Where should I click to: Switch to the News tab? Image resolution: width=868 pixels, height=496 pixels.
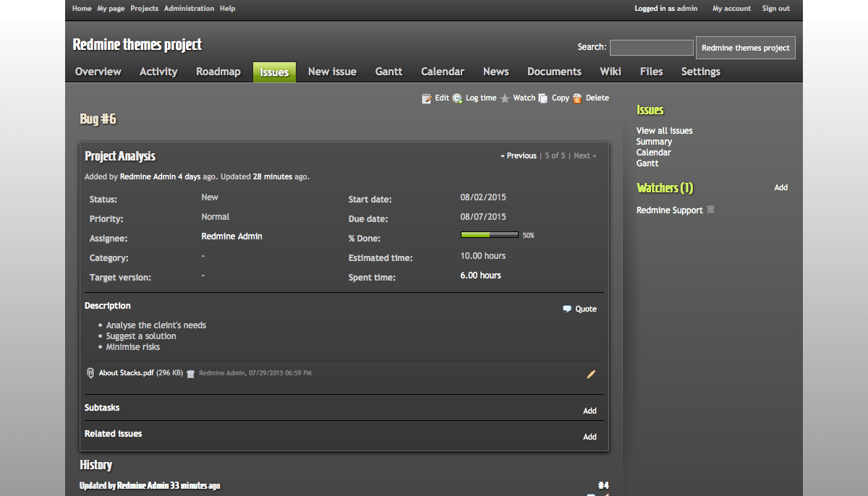(496, 72)
